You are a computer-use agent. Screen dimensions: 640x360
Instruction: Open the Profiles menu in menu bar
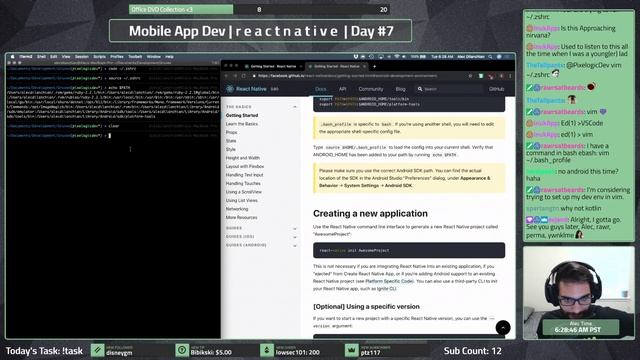tap(117, 57)
